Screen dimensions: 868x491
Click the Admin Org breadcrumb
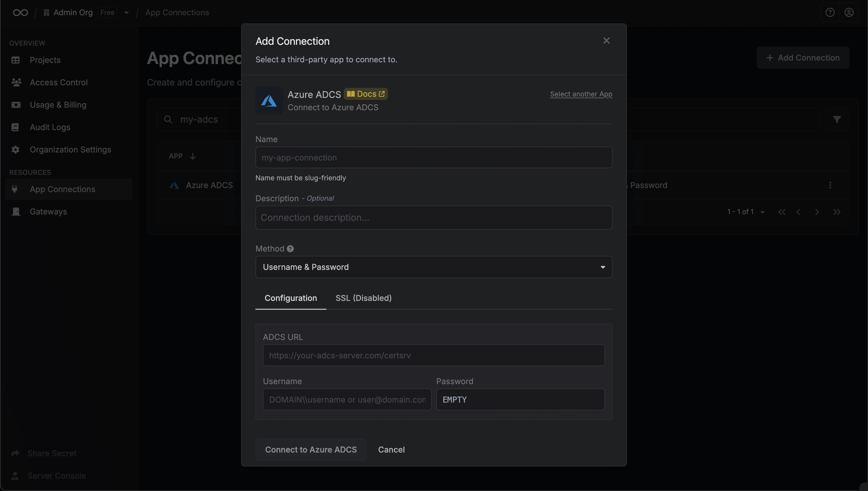(x=73, y=12)
